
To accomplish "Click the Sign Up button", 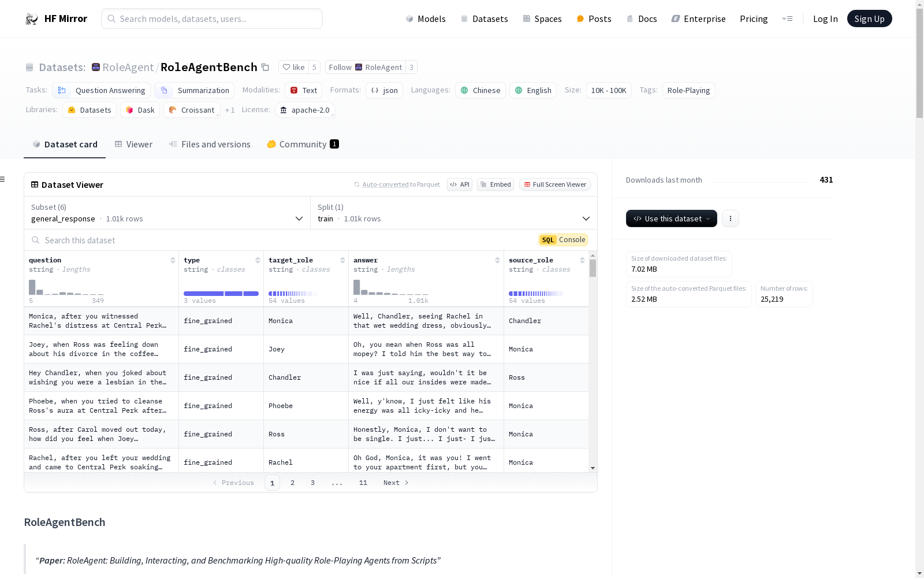I will (869, 18).
